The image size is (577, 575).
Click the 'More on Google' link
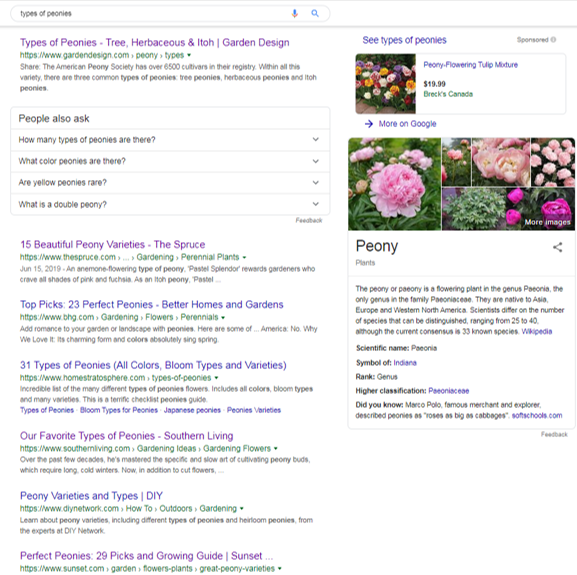click(407, 124)
